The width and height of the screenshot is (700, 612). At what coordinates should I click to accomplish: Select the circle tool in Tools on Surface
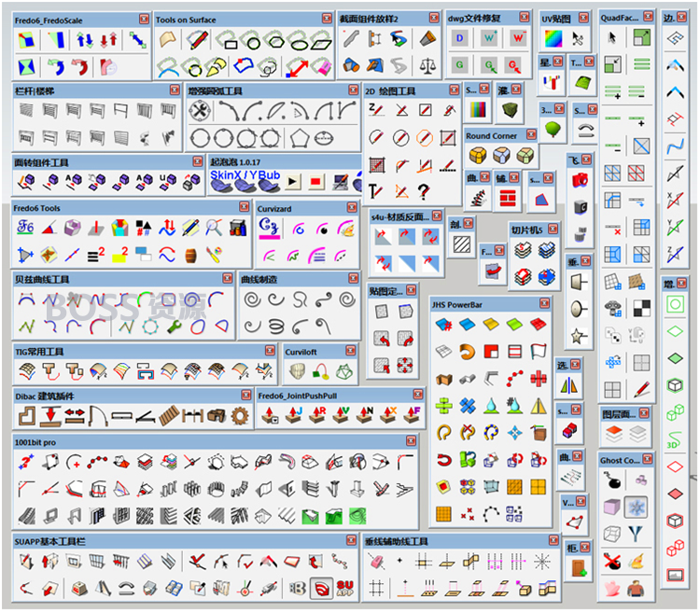pos(251,40)
